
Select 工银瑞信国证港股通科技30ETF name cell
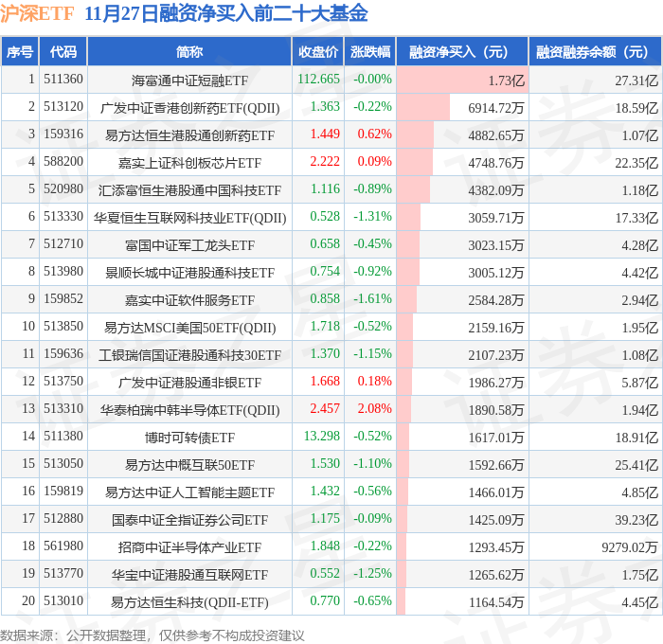(x=189, y=355)
